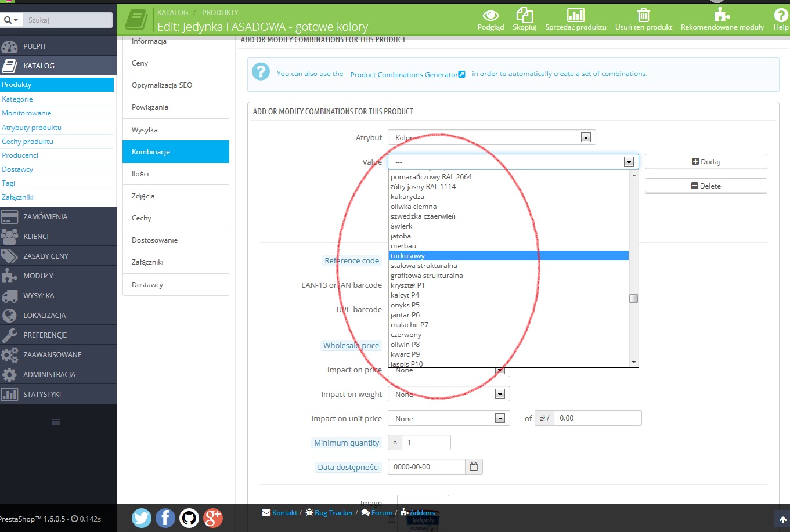Select kukurydza in the value list

[x=508, y=197]
